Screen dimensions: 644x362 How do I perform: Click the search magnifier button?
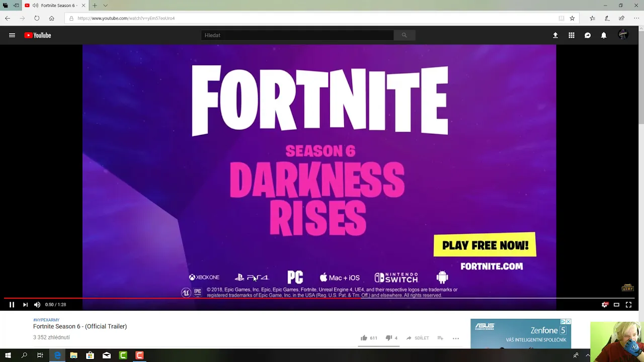[404, 35]
